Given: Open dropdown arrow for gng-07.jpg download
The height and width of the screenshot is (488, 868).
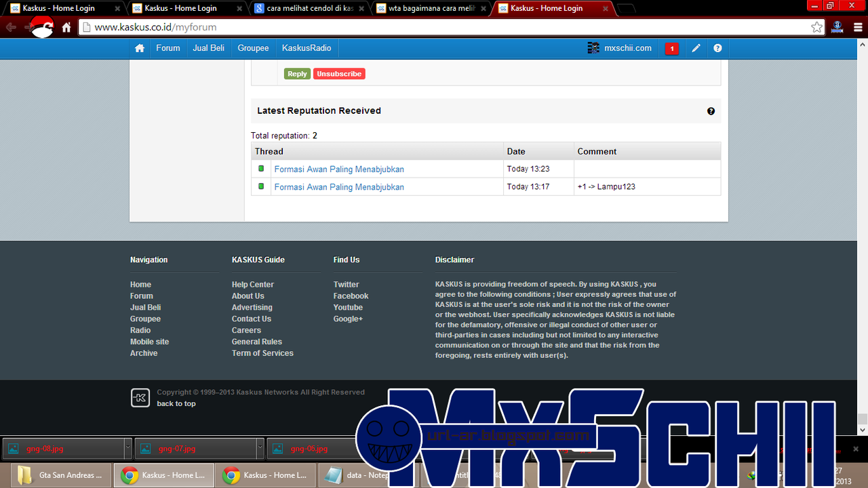Looking at the screenshot, I should (260, 448).
